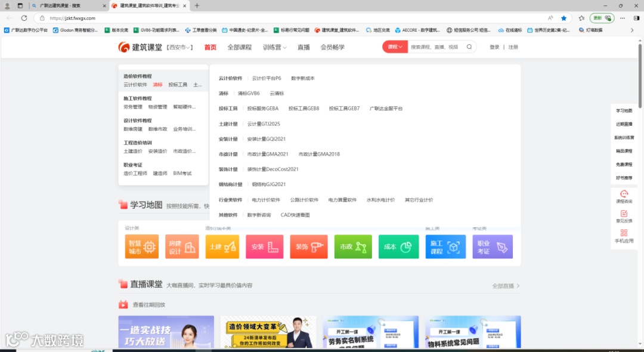The height and width of the screenshot is (352, 644).
Task: Open 市政计量GMA2018 course link
Action: pos(319,154)
